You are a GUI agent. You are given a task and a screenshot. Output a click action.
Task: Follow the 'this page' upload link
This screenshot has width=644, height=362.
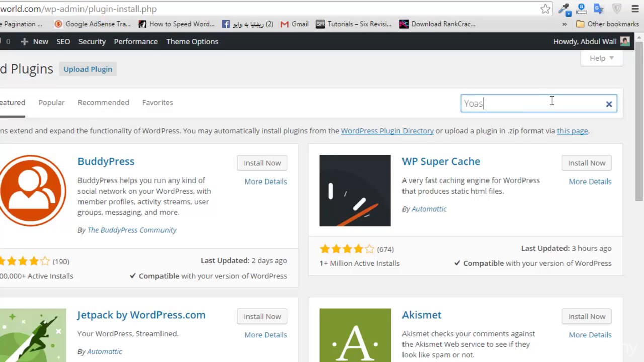[572, 131]
